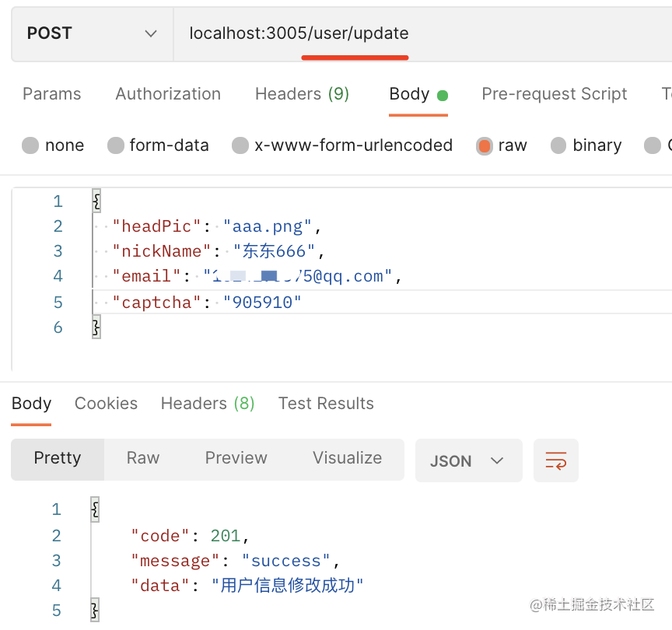The width and height of the screenshot is (672, 630).
Task: Open request Headers (9) tab
Action: pyautogui.click(x=302, y=94)
